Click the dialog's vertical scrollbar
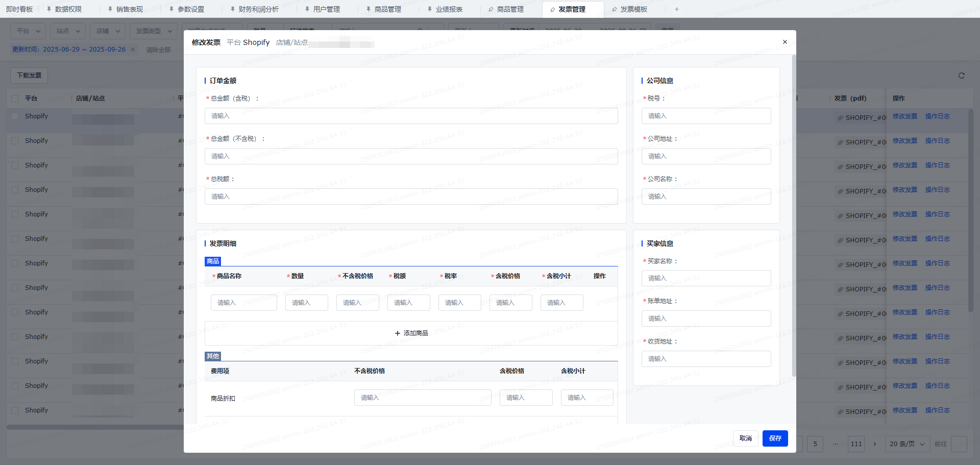 point(794,214)
